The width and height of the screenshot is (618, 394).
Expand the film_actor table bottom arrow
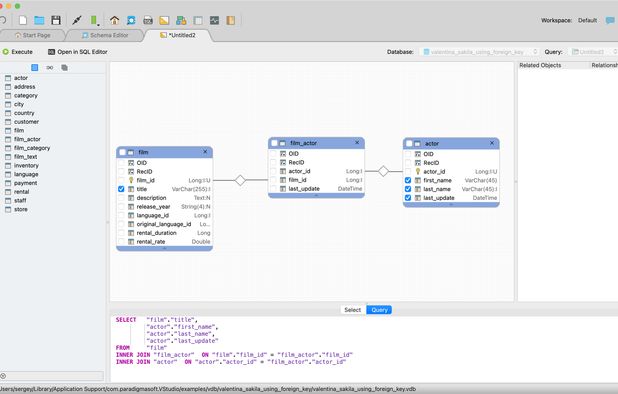click(x=316, y=195)
